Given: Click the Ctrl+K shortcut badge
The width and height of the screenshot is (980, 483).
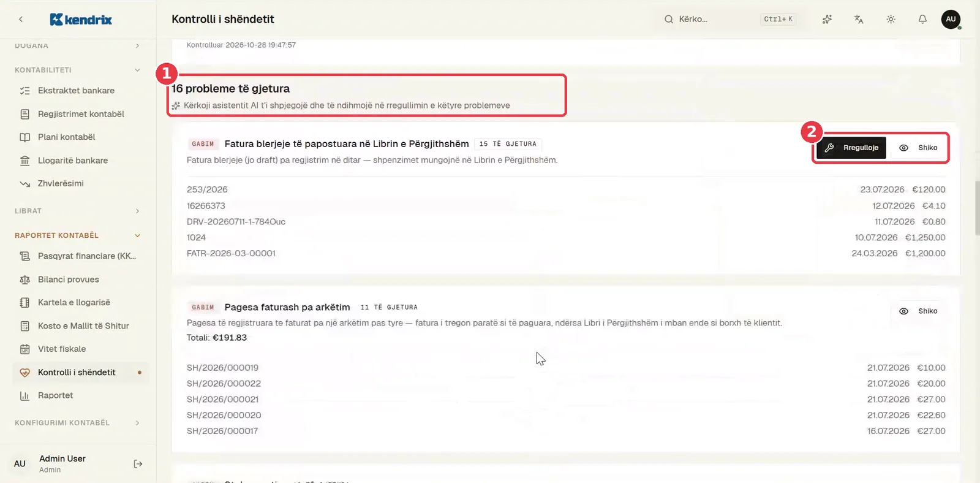Looking at the screenshot, I should coord(778,19).
